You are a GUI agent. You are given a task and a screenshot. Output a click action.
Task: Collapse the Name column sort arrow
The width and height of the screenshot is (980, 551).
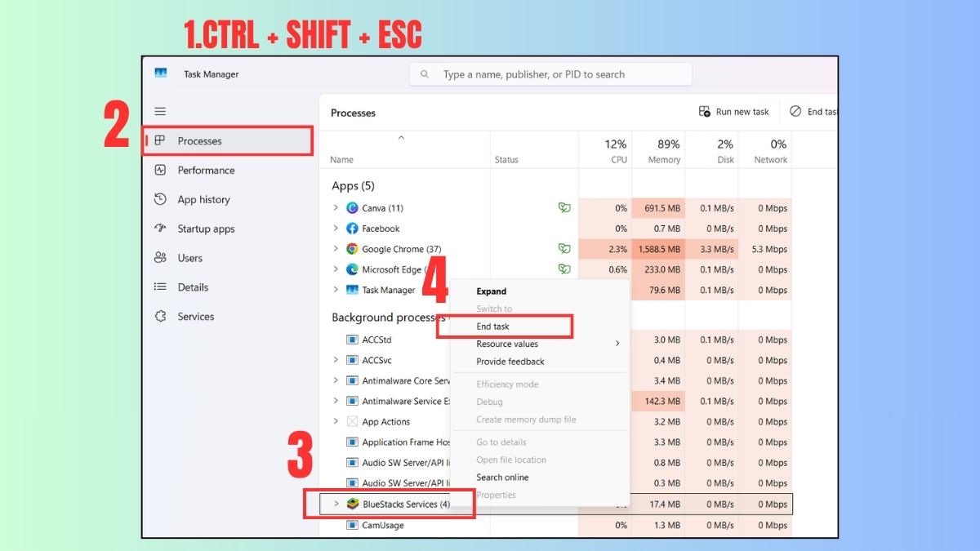pos(401,138)
